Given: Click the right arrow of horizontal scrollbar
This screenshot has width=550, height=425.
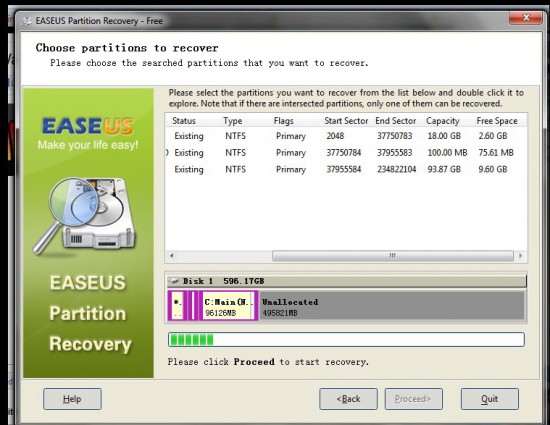Looking at the screenshot, I should 521,256.
